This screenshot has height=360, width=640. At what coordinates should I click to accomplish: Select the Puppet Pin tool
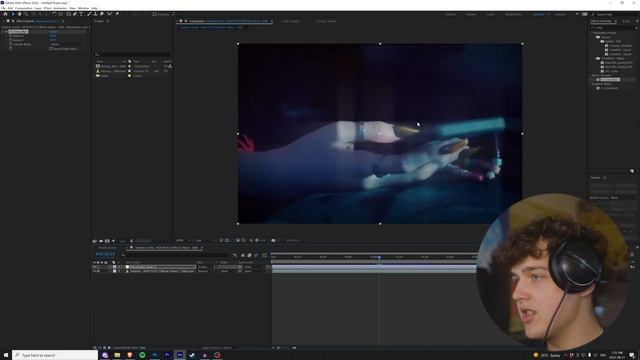117,14
